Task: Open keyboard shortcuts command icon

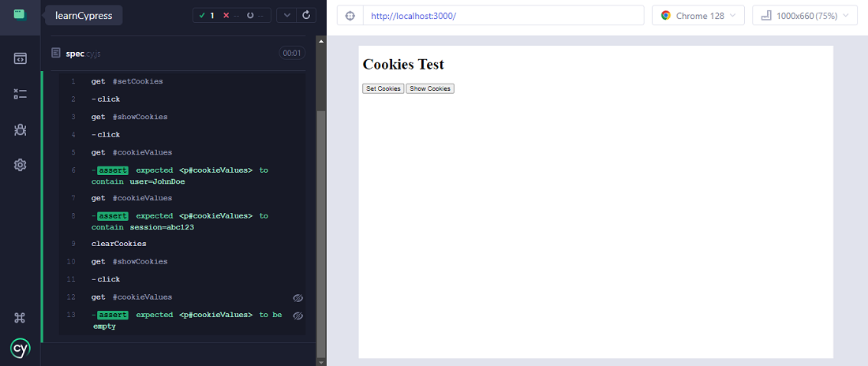Action: (x=21, y=317)
